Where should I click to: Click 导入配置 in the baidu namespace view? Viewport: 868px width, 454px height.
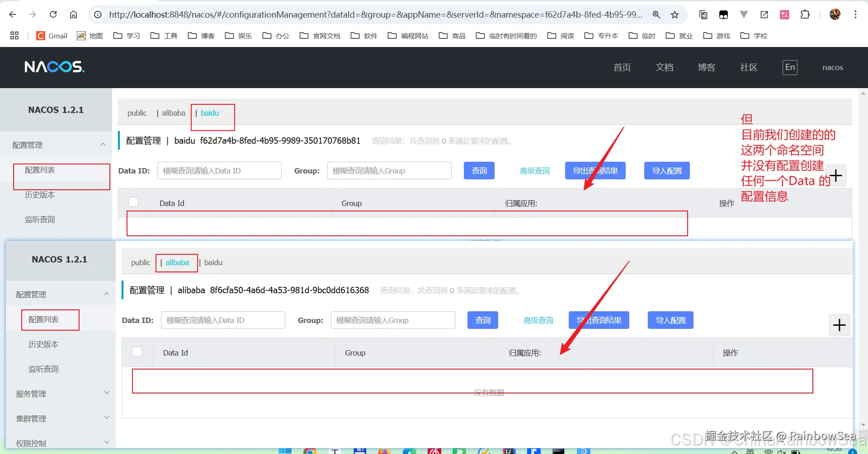coord(667,171)
